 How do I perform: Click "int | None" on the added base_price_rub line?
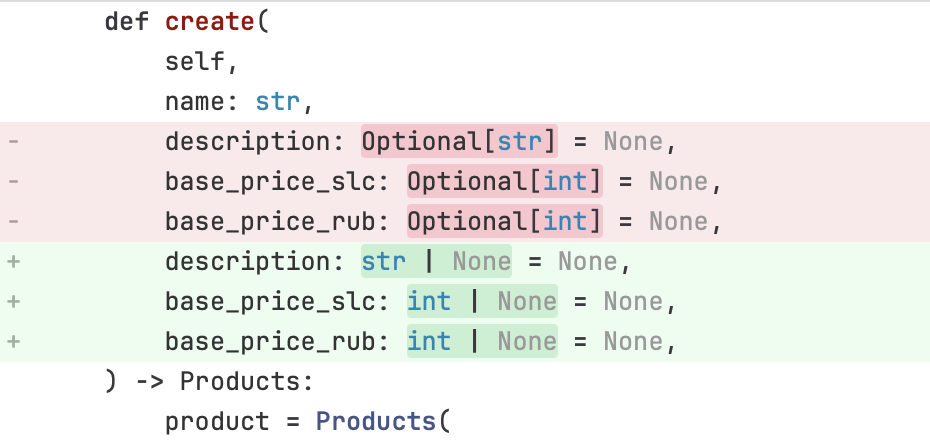481,342
